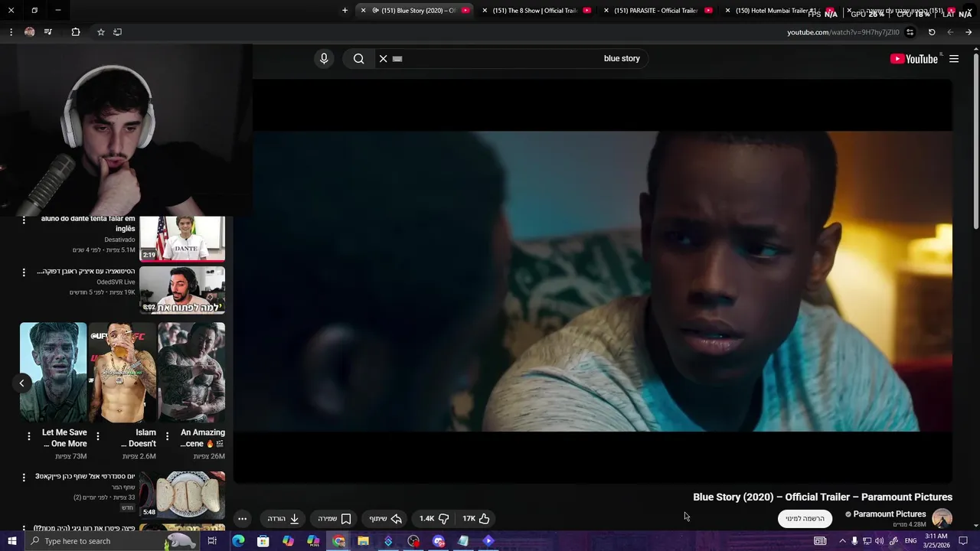Switch ENG input language indicator

[913, 541]
